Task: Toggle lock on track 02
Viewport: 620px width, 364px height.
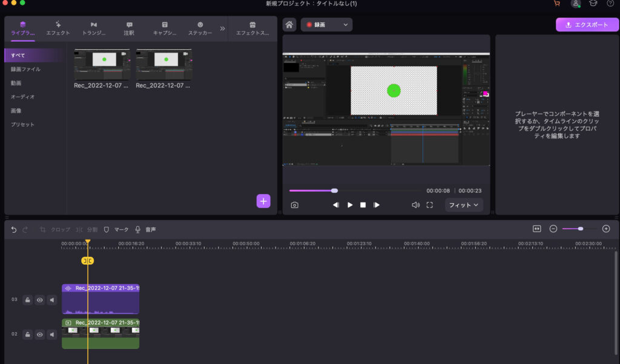Action: (28, 334)
